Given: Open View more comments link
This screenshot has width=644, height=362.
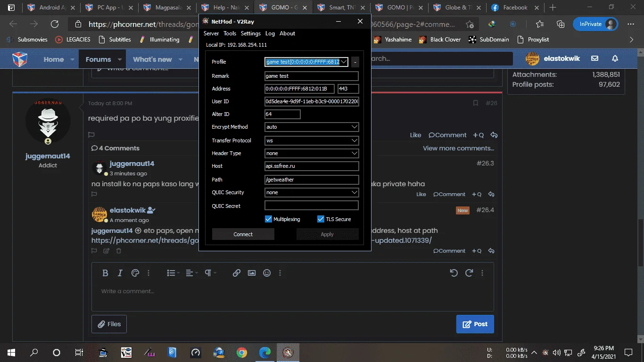Looking at the screenshot, I should click(458, 148).
